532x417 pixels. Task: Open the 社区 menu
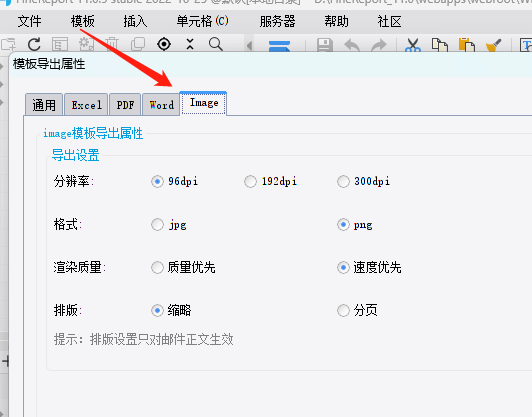point(390,22)
